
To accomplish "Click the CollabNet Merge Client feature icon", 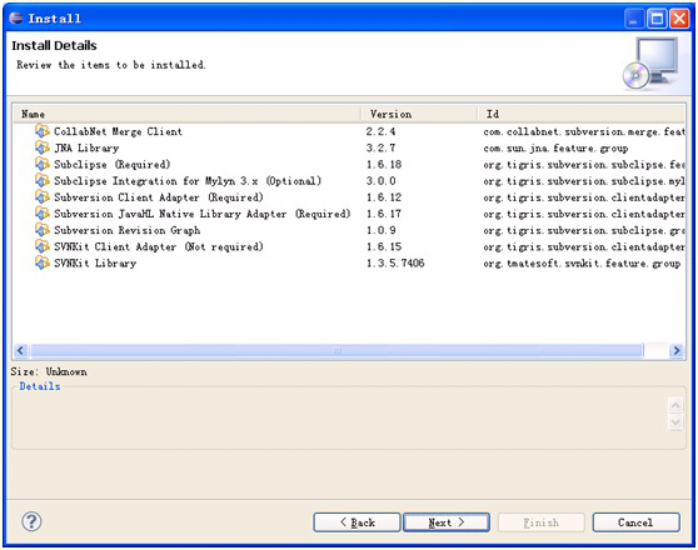I will point(42,132).
